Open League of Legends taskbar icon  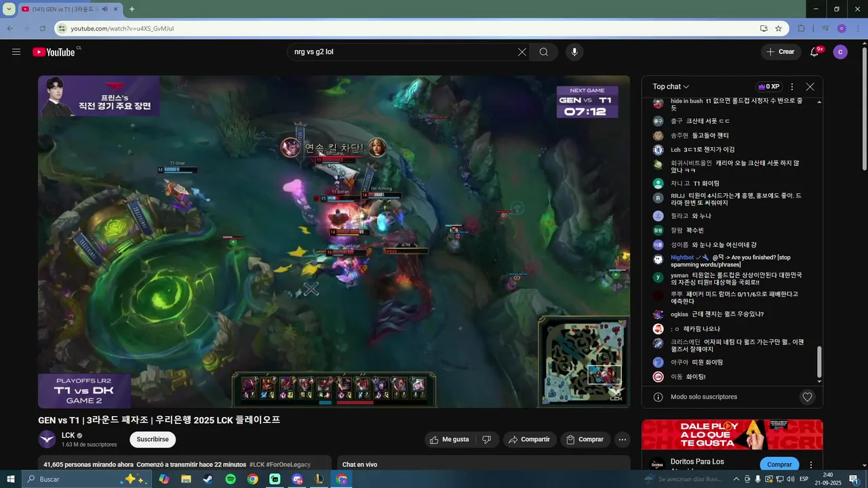[319, 479]
